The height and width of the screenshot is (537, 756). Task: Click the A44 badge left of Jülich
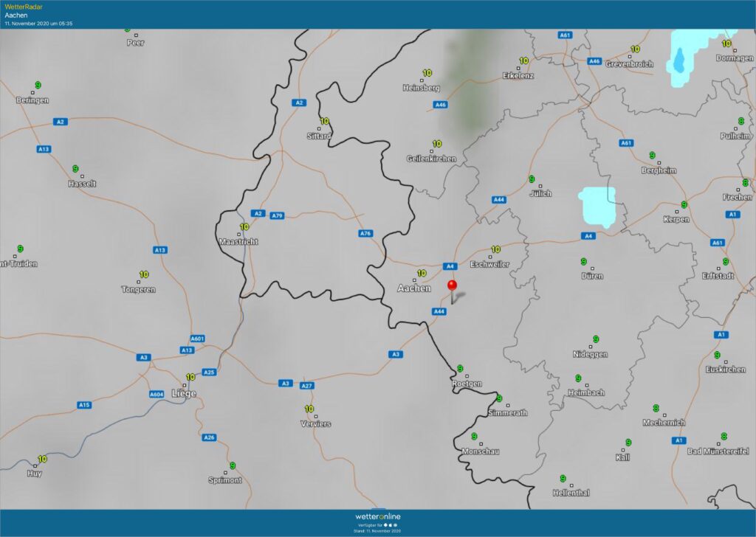point(499,200)
